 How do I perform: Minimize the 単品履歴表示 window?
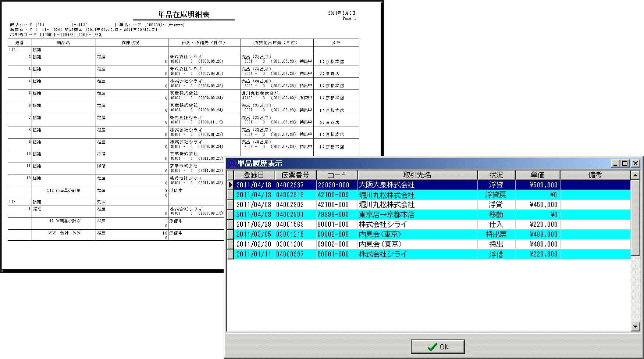(615, 163)
